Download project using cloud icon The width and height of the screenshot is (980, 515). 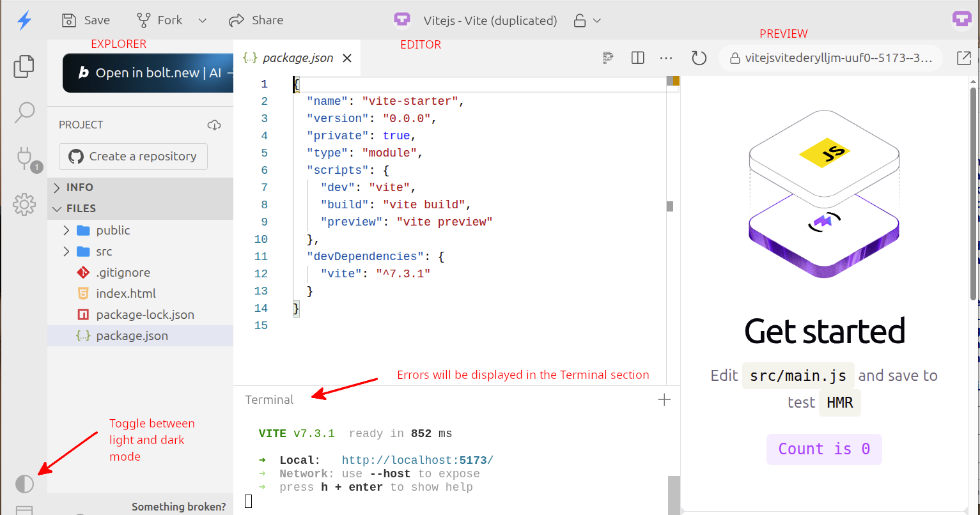214,125
